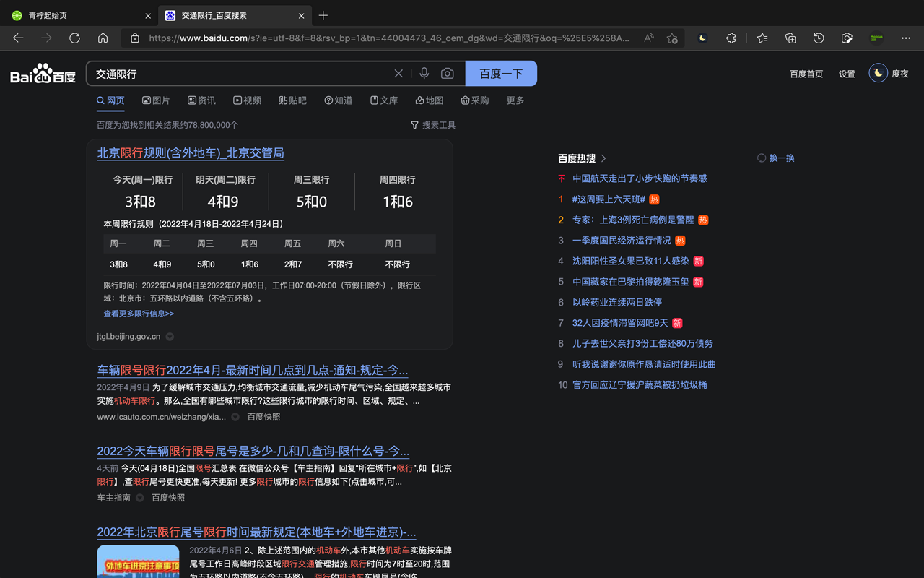Click the camera icon for image search
This screenshot has height=578, width=924.
point(448,72)
